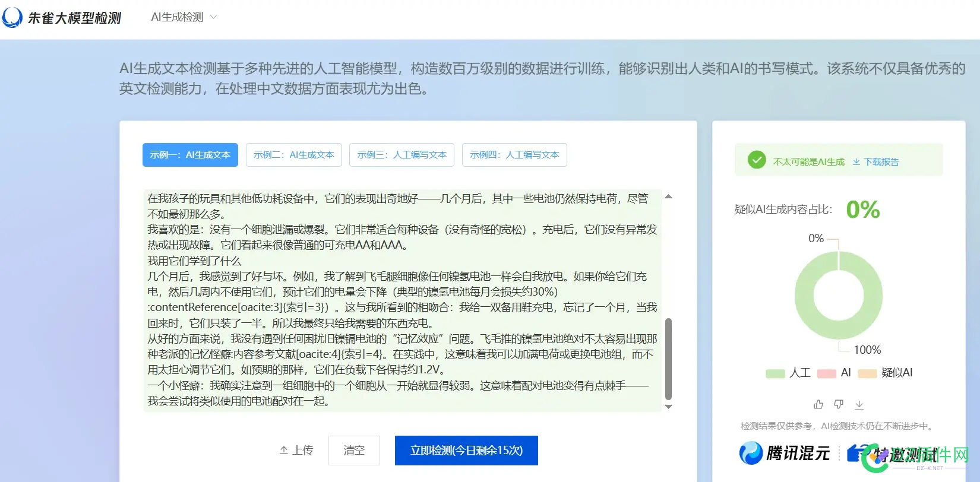Click the line 我用它们学到了什么

194,261
